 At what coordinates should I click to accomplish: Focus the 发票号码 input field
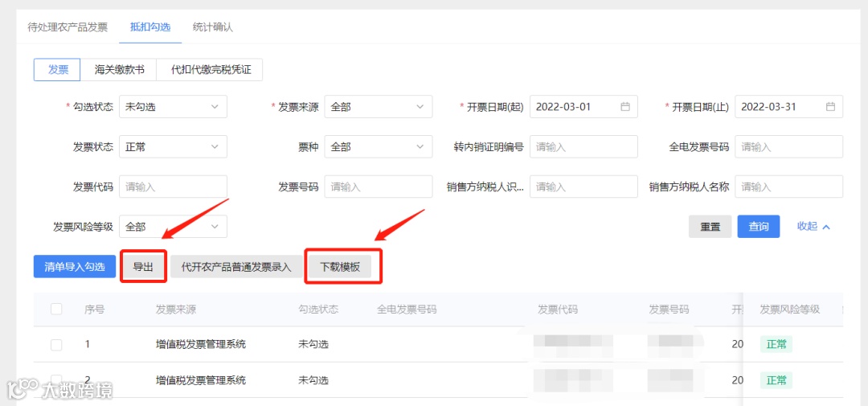click(378, 187)
